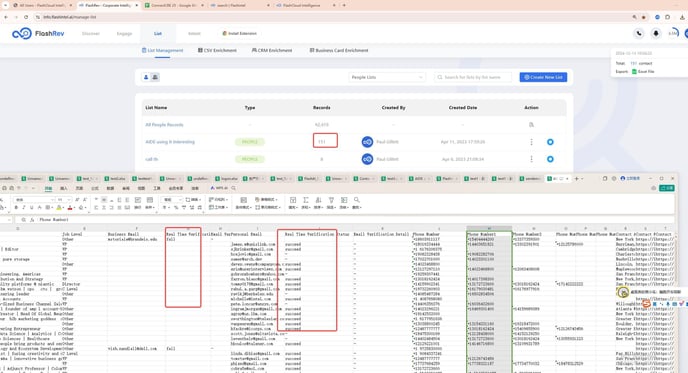Open the account login button in spreadsheet
Screen dimensions: 688x373
tap(630, 179)
